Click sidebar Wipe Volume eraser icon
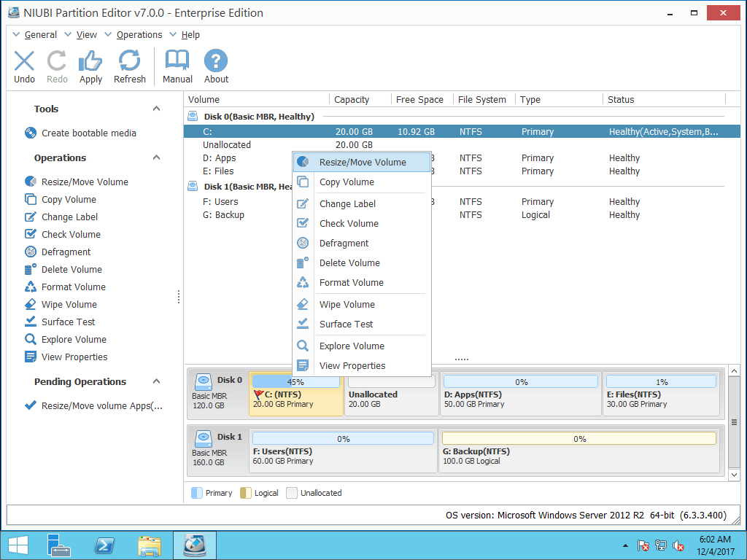The width and height of the screenshot is (747, 560). (31, 304)
